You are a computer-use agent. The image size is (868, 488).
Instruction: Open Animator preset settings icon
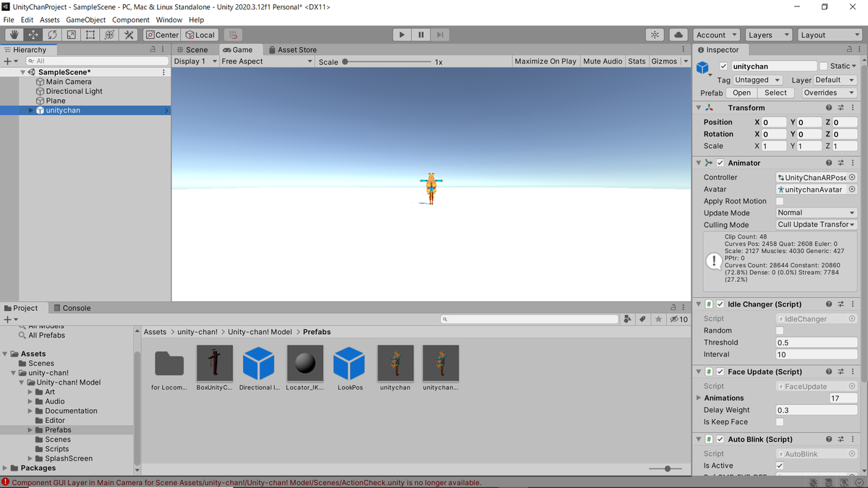coord(841,163)
